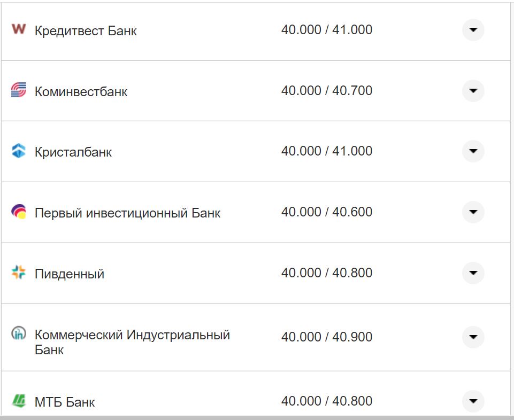Click the Пивденный bank logo icon

coord(19,273)
